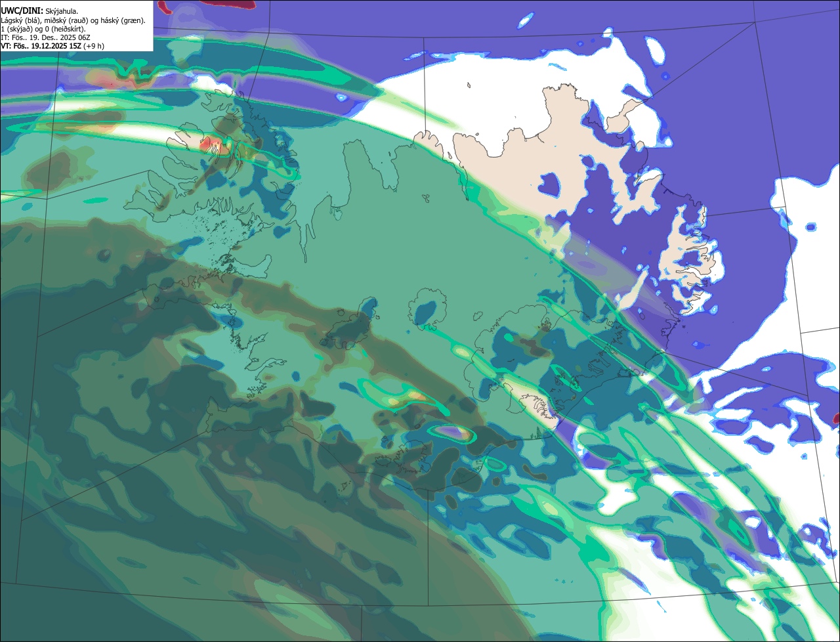Image resolution: width=840 pixels, height=642 pixels.
Task: Click the 'Lágský (blá), miðský (rauð)' legend line
Action: [73, 20]
